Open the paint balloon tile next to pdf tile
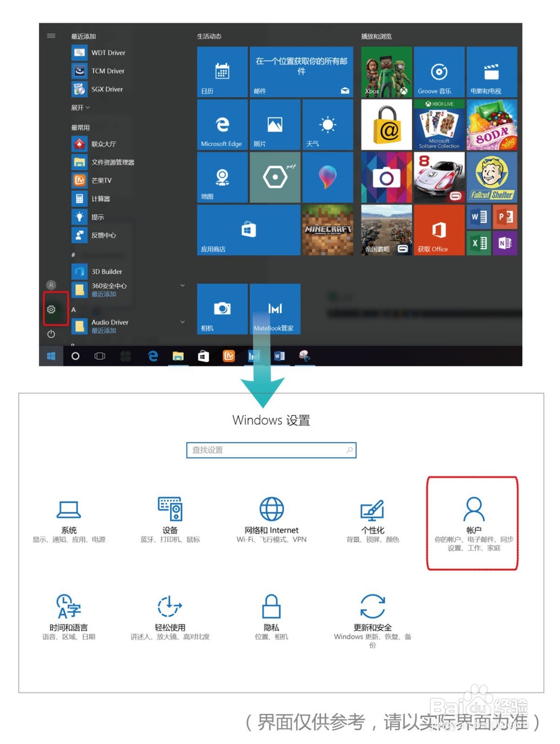 tap(328, 177)
